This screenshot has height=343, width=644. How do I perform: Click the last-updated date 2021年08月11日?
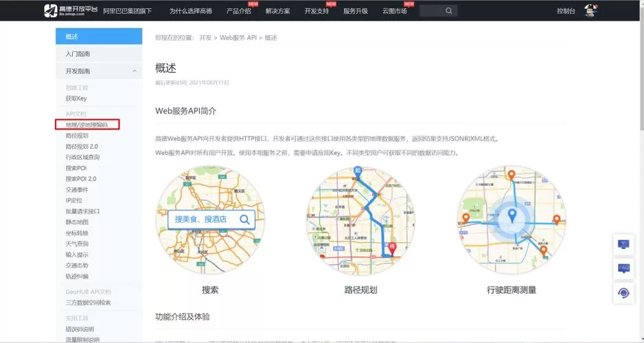coord(209,83)
